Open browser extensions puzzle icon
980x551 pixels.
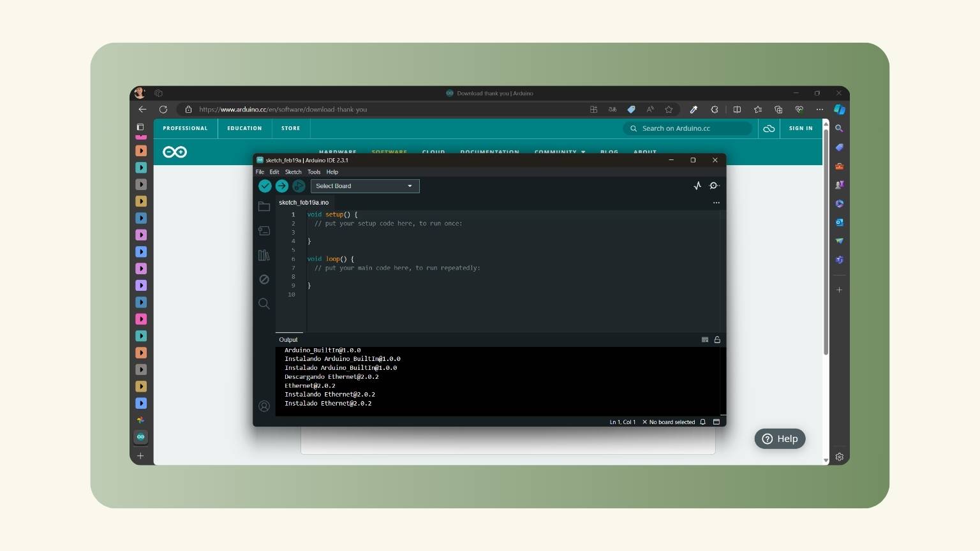(715, 109)
